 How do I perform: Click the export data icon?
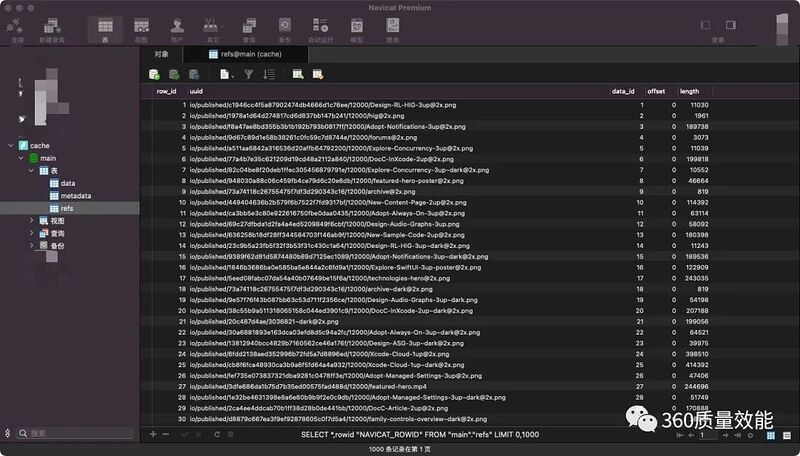pyautogui.click(x=318, y=74)
